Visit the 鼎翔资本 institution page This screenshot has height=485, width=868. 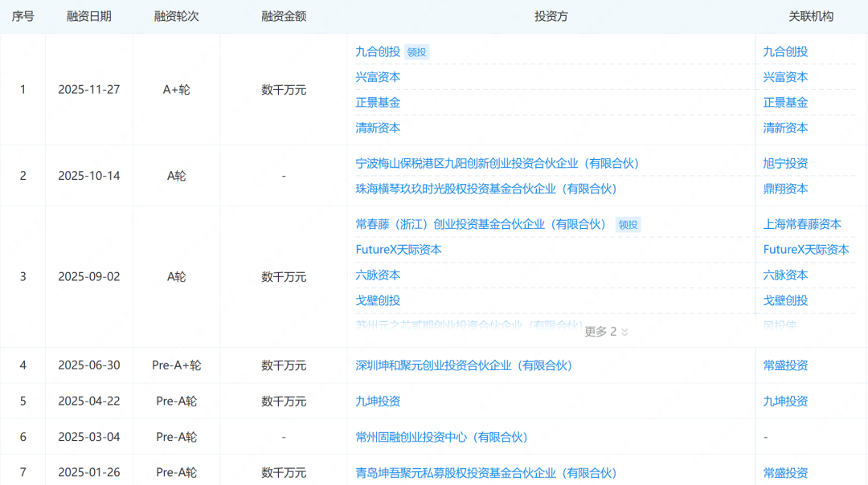pos(785,189)
